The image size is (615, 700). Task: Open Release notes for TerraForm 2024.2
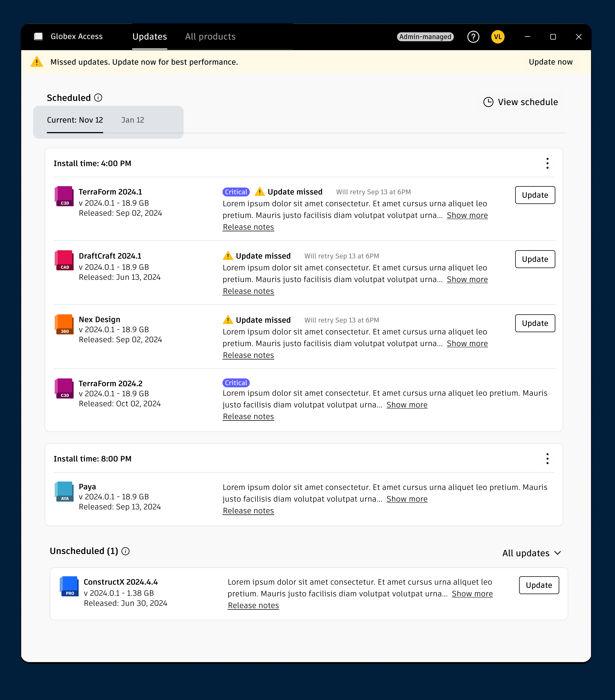[248, 416]
